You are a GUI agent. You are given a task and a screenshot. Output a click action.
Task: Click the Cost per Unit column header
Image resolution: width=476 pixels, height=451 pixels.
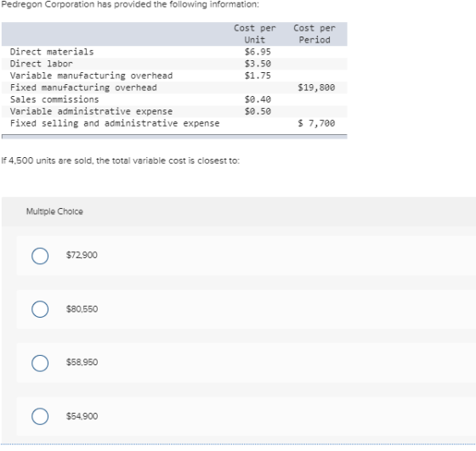255,34
